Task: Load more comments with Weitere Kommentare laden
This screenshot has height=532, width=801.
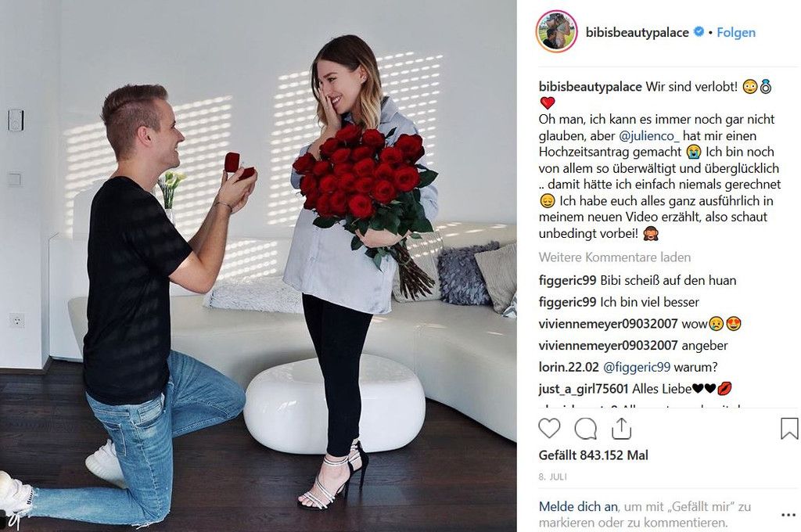Action: (615, 257)
